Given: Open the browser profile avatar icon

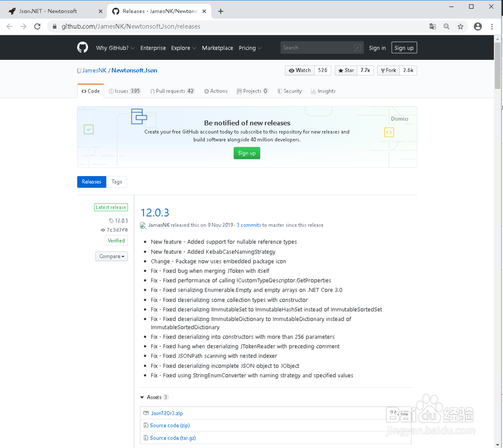Looking at the screenshot, I should (x=478, y=27).
